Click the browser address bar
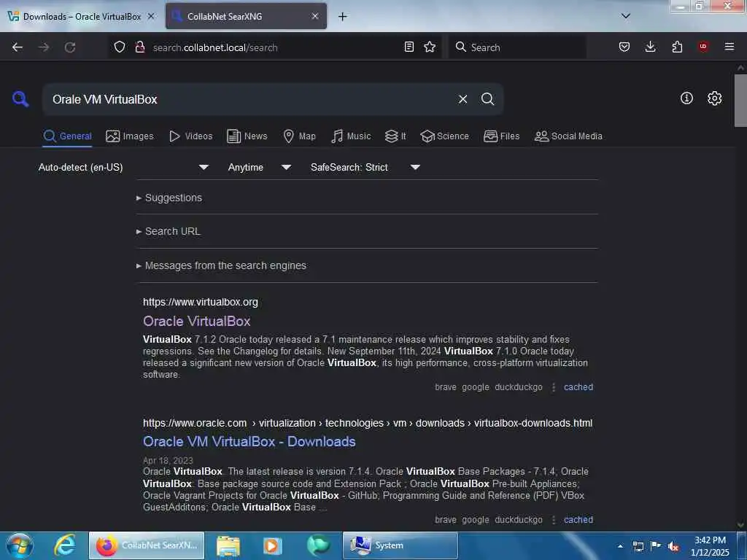This screenshot has width=747, height=560. point(274,47)
